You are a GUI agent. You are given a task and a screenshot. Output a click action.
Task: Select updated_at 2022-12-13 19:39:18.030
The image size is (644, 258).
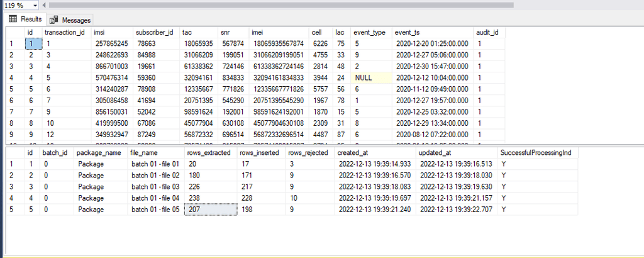(x=457, y=175)
